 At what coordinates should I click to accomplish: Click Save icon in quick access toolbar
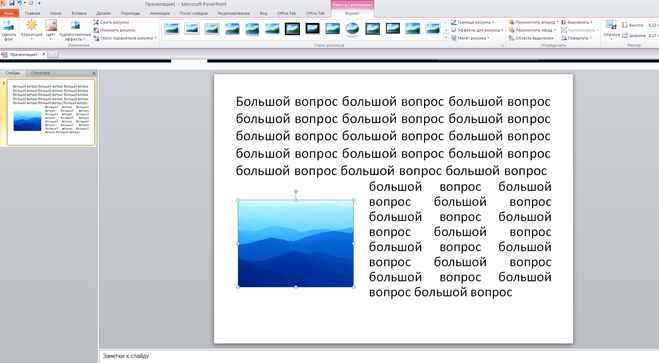point(12,3)
